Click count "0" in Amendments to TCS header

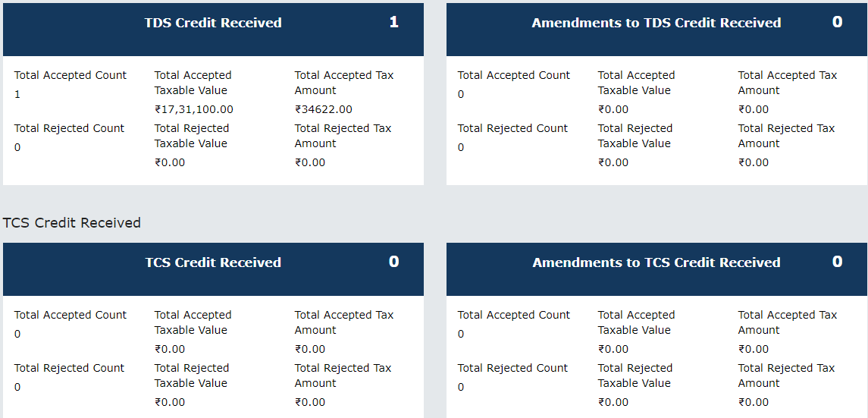pos(837,262)
